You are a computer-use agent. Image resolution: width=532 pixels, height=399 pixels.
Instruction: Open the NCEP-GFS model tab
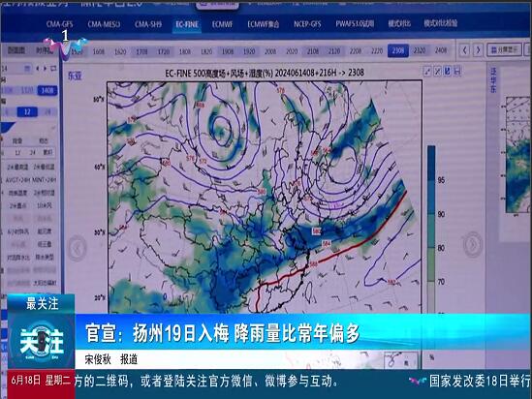[x=307, y=24]
